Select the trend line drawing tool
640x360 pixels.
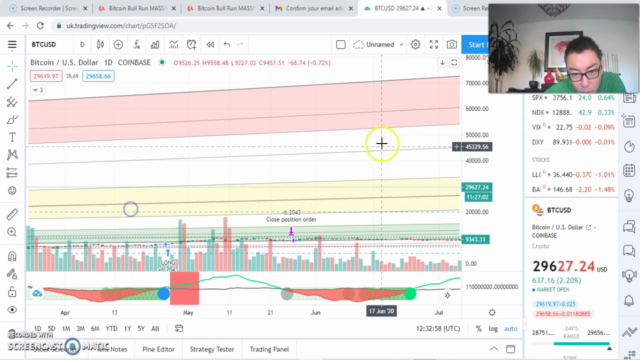12,84
